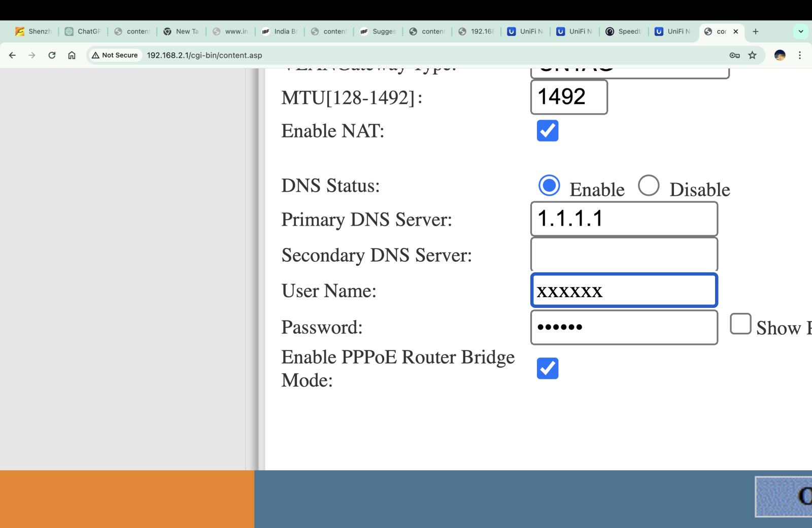This screenshot has height=528, width=812.
Task: Open the browser home page icon
Action: coord(72,55)
